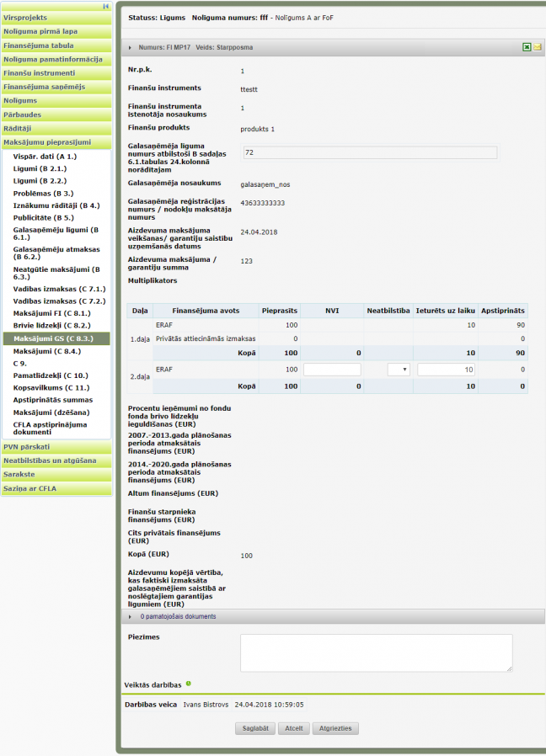The image size is (546, 756).
Task: Click the Excel export icon
Action: [x=527, y=47]
